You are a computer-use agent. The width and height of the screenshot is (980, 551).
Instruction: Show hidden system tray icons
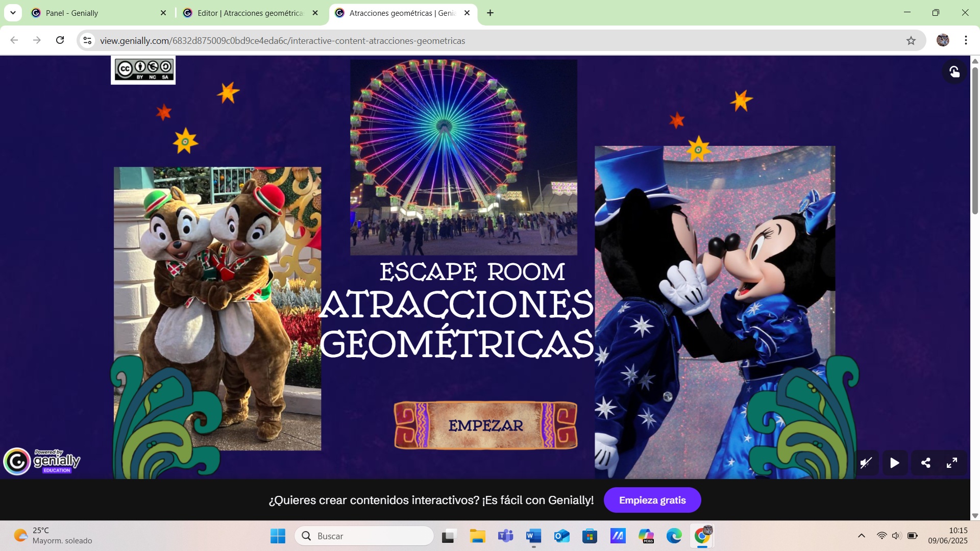[x=862, y=536]
